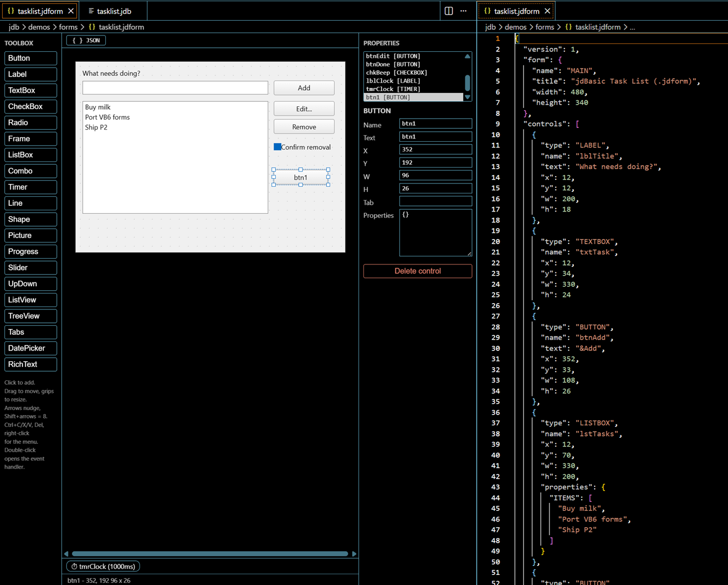Click the Delete control button
This screenshot has width=728, height=585.
pos(417,271)
